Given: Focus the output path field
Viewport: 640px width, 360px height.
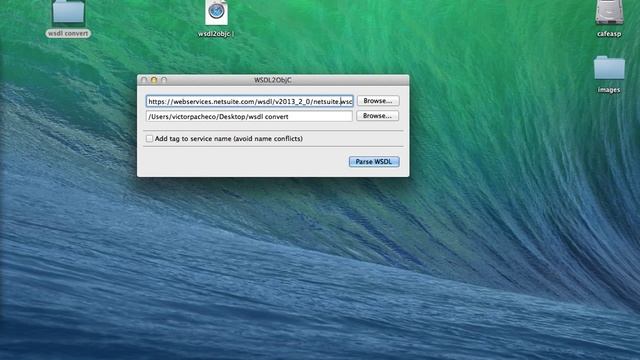Looking at the screenshot, I should [249, 116].
